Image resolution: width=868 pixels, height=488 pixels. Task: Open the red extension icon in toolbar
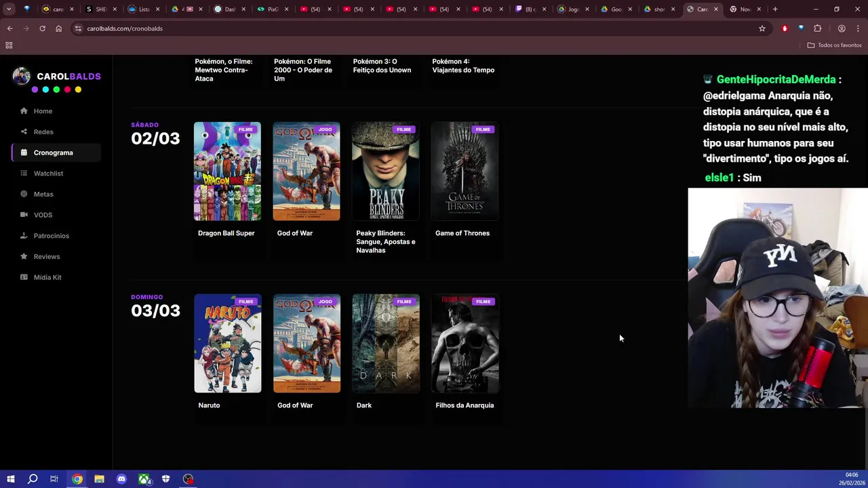(x=785, y=28)
